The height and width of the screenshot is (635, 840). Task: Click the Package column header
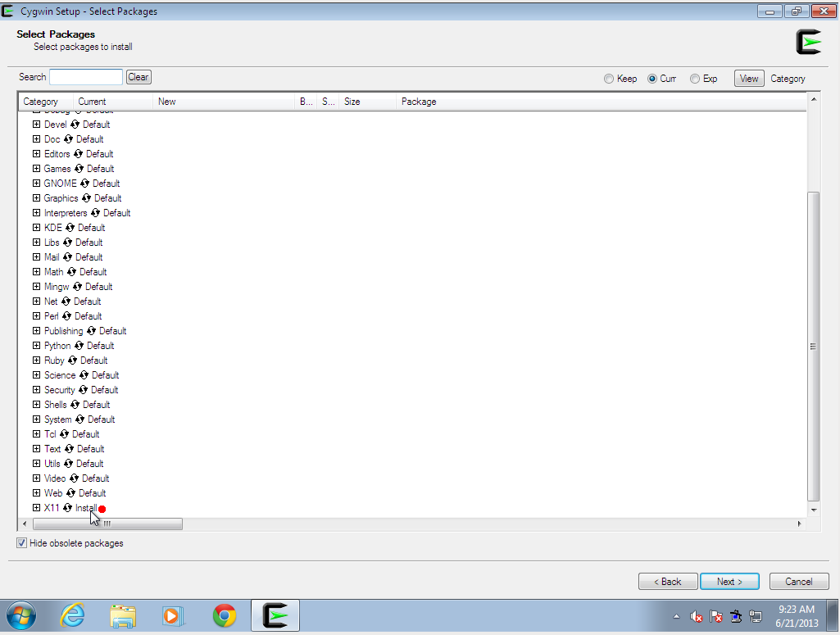click(x=601, y=102)
